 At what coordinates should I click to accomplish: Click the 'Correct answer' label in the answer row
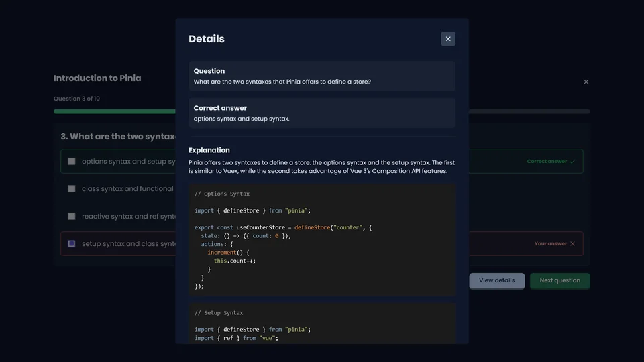coord(547,162)
